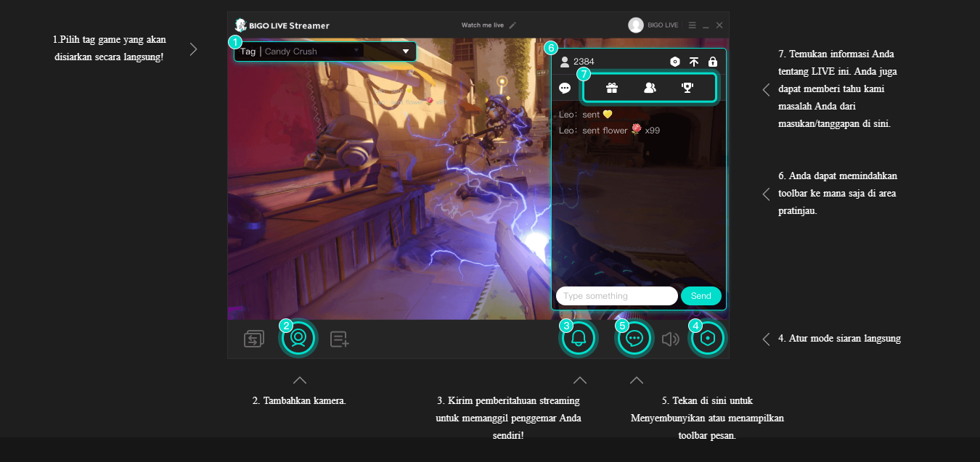Edit the Watch me live title pencil
Image resolution: width=980 pixels, height=462 pixels.
click(x=513, y=25)
